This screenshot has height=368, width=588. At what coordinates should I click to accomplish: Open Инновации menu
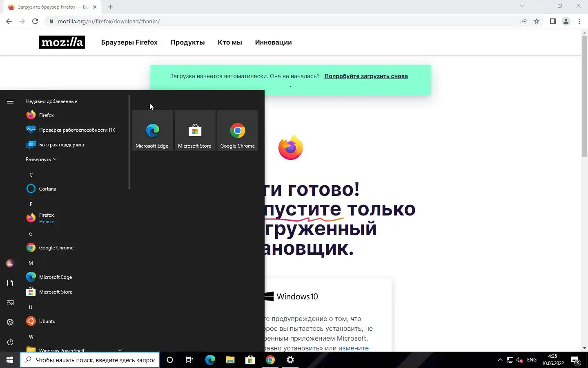point(273,42)
